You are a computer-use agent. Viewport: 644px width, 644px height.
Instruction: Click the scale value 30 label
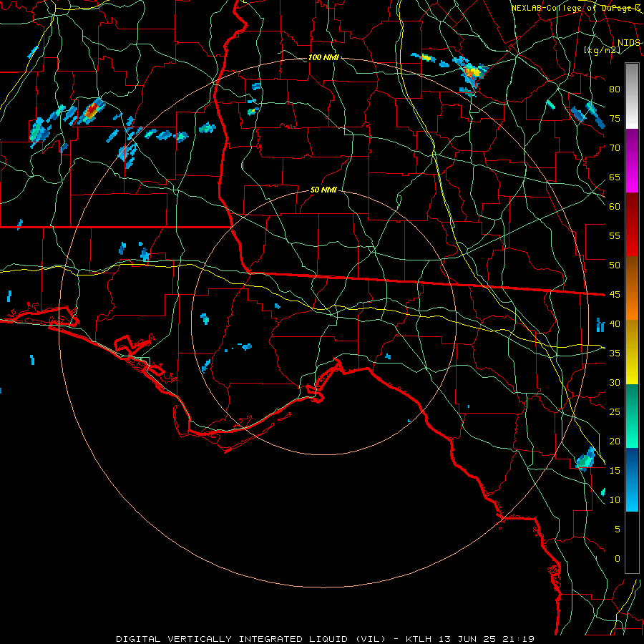(615, 382)
